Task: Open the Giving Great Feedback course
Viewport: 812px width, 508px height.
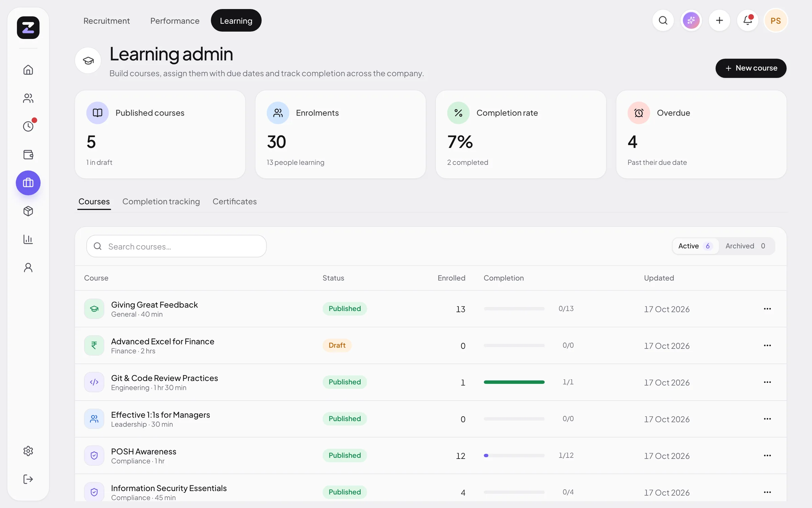Action: click(154, 305)
